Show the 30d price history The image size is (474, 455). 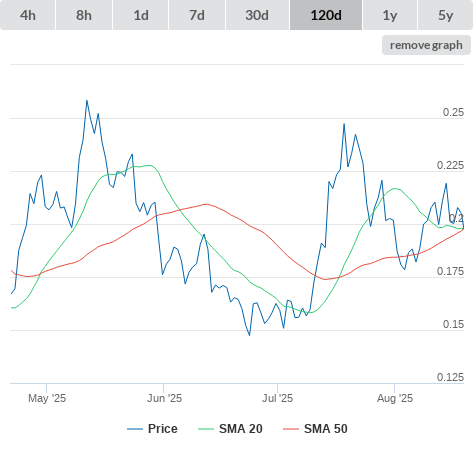tap(257, 15)
